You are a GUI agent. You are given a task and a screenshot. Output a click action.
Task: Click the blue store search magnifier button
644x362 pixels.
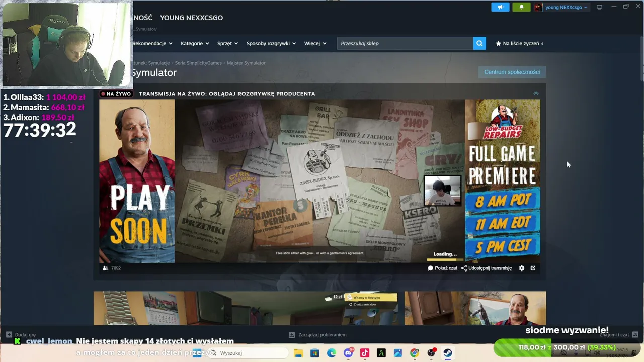click(479, 43)
